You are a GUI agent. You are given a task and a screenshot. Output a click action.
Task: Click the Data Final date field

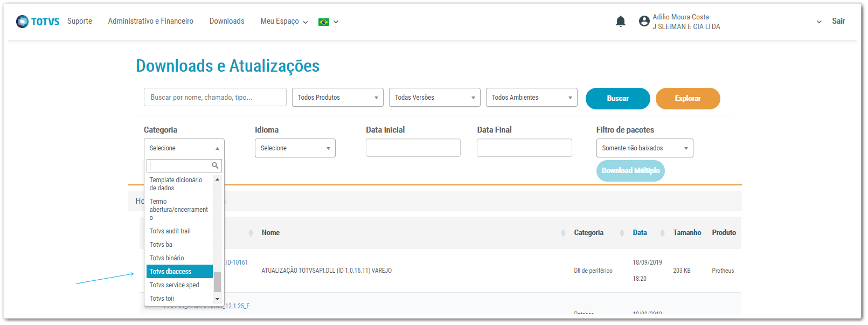point(524,148)
